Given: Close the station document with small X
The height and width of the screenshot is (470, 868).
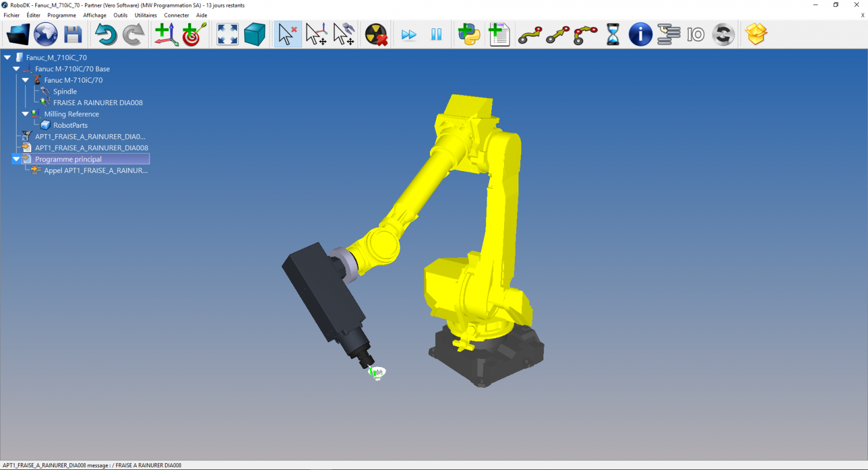Looking at the screenshot, I should click(x=862, y=16).
